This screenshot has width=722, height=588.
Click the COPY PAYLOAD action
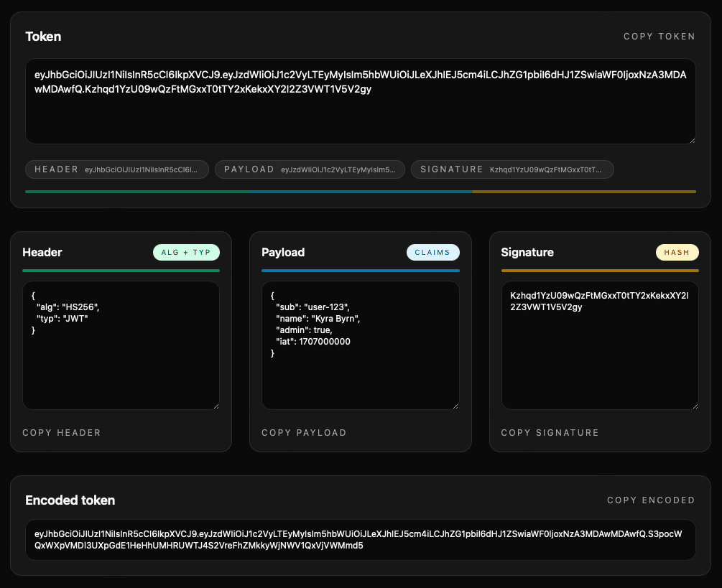pos(304,432)
